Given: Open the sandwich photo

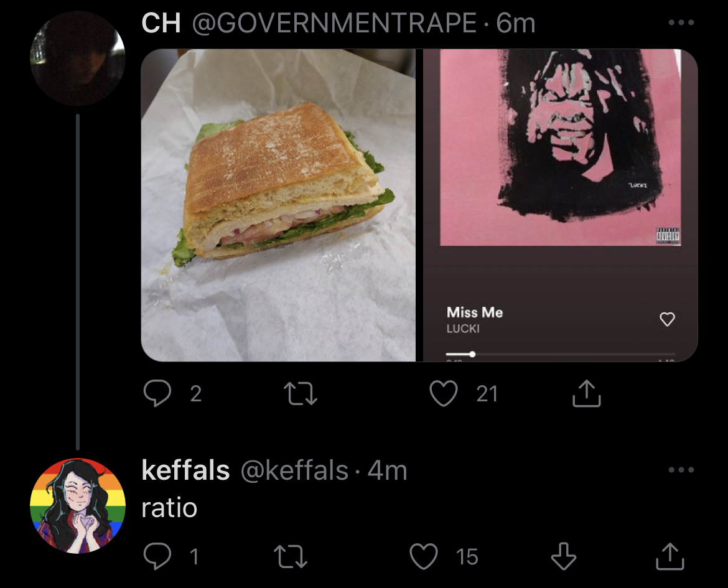Looking at the screenshot, I should click(278, 205).
